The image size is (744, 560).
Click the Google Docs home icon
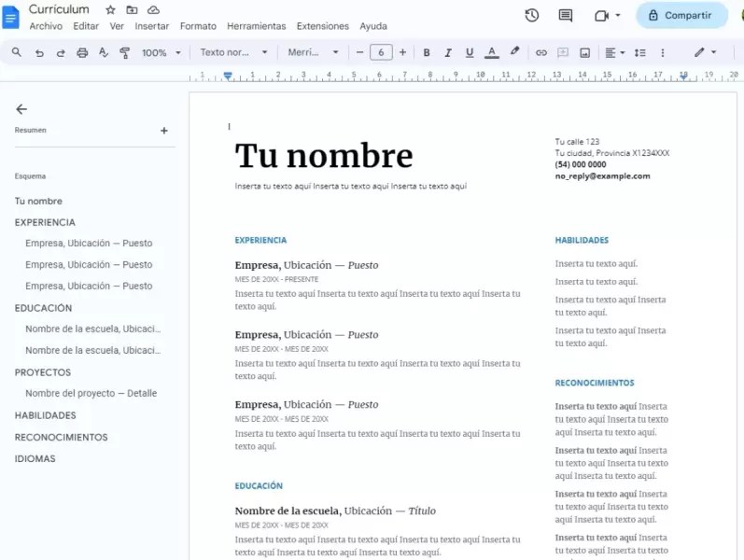pos(10,18)
